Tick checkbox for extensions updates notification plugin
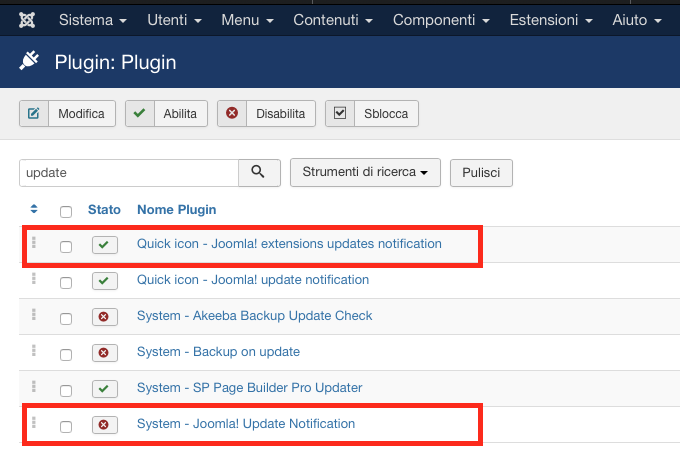The width and height of the screenshot is (680, 471). click(66, 247)
